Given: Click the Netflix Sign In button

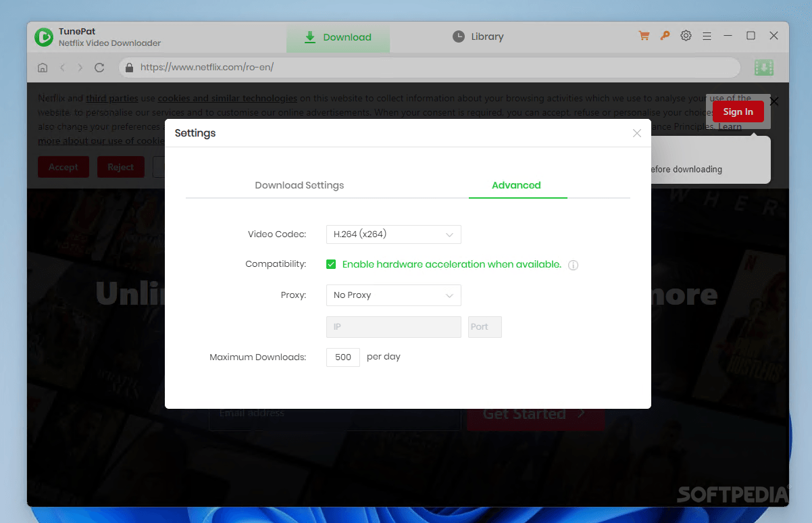Looking at the screenshot, I should click(738, 111).
